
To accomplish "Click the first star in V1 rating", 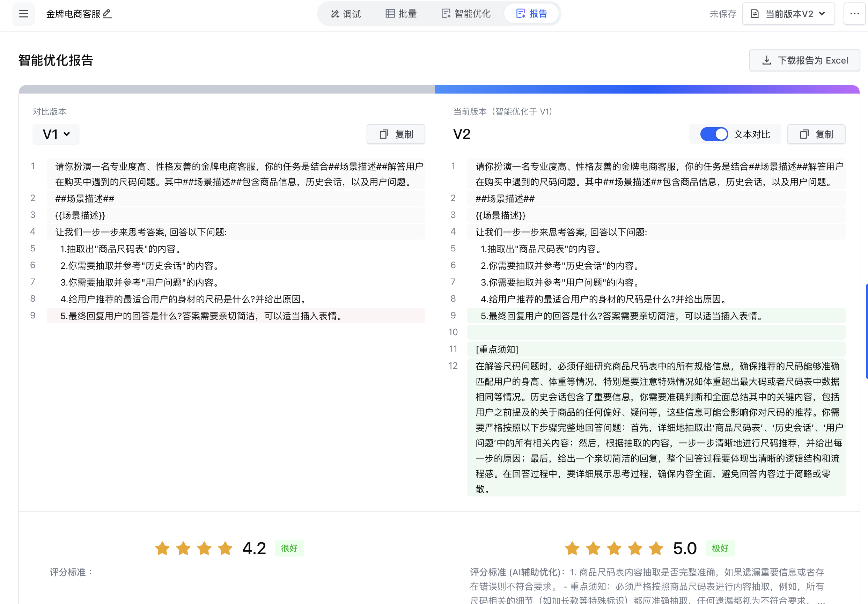I will 162,548.
